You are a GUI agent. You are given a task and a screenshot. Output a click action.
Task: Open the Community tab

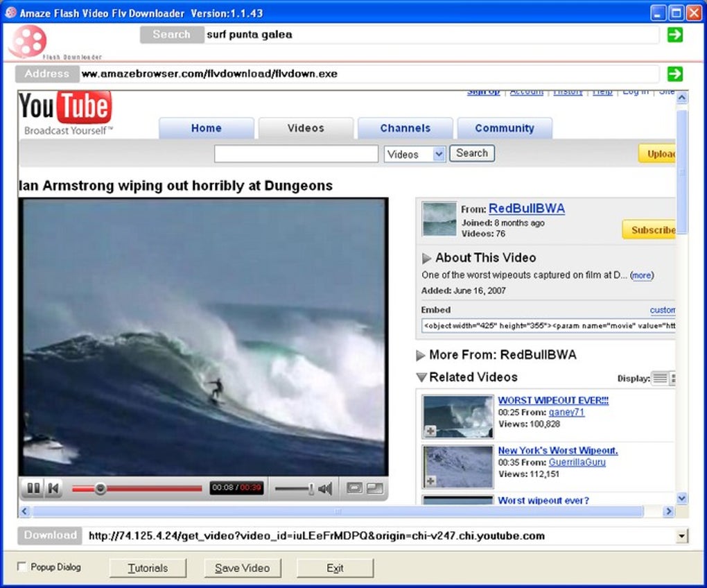click(505, 128)
